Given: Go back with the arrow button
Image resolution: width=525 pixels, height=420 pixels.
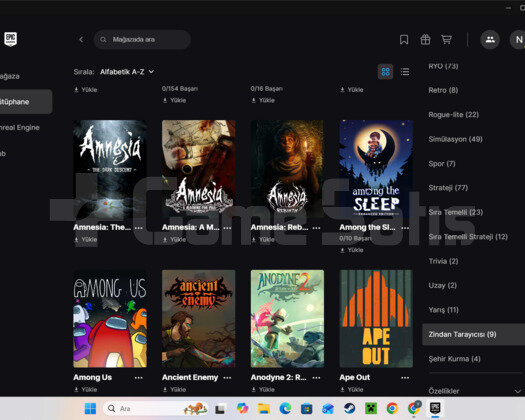Looking at the screenshot, I should click(x=81, y=40).
